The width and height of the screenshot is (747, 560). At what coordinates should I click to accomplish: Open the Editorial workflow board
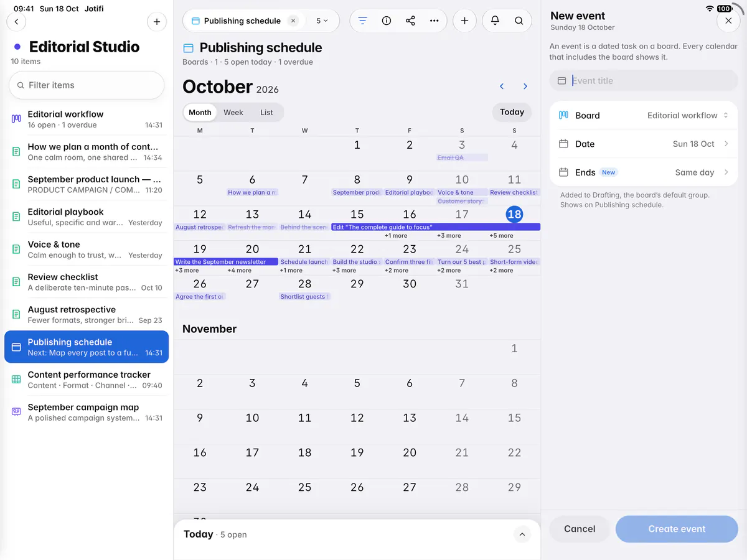tap(87, 119)
